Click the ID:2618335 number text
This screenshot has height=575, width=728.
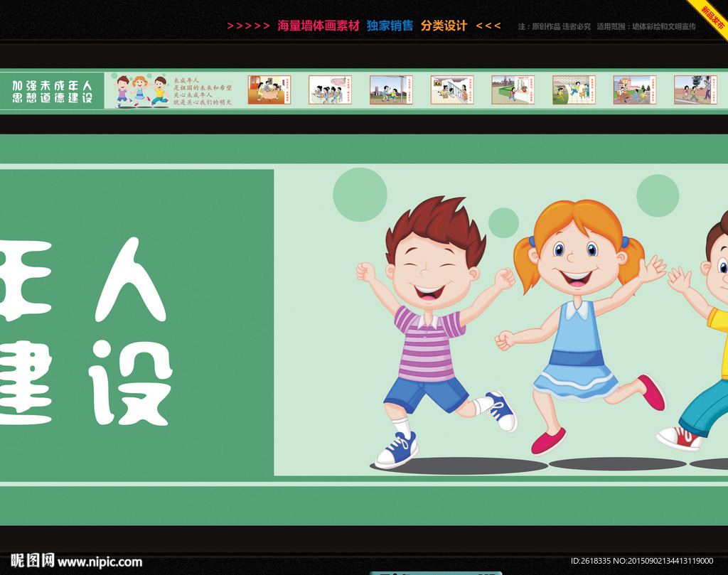click(591, 561)
